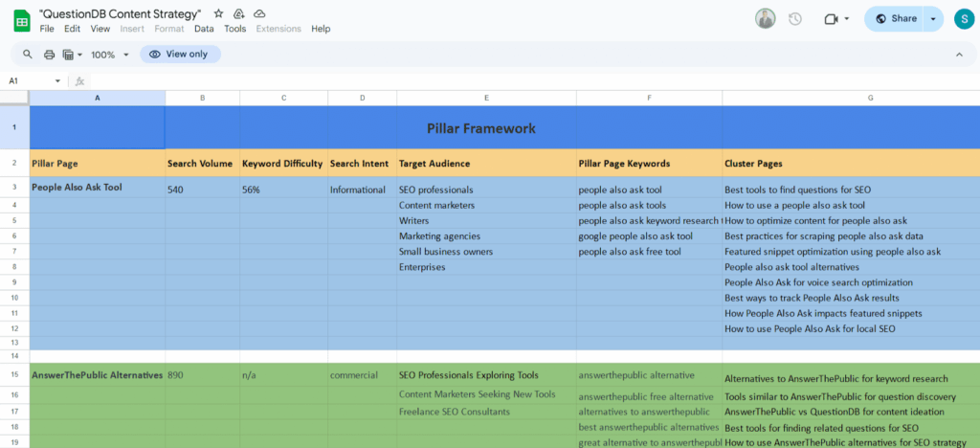Select the cell with value 890
Screen dimensions: 980x448
pyautogui.click(x=203, y=375)
